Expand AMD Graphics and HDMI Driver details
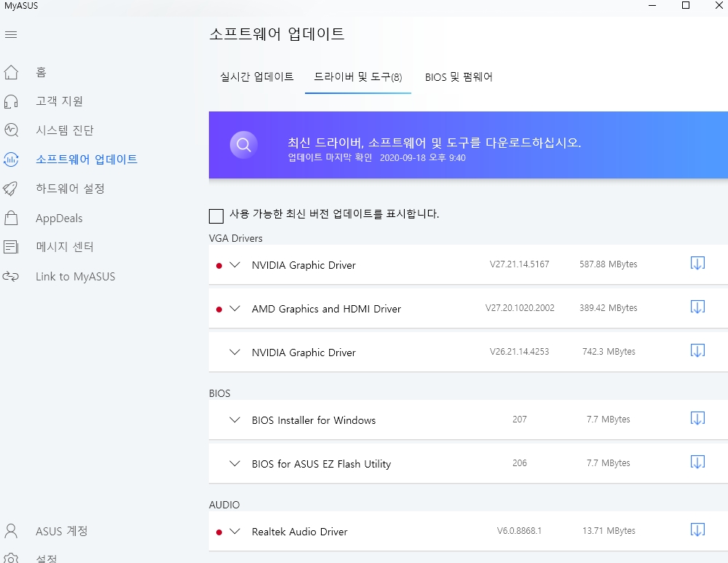 [235, 308]
